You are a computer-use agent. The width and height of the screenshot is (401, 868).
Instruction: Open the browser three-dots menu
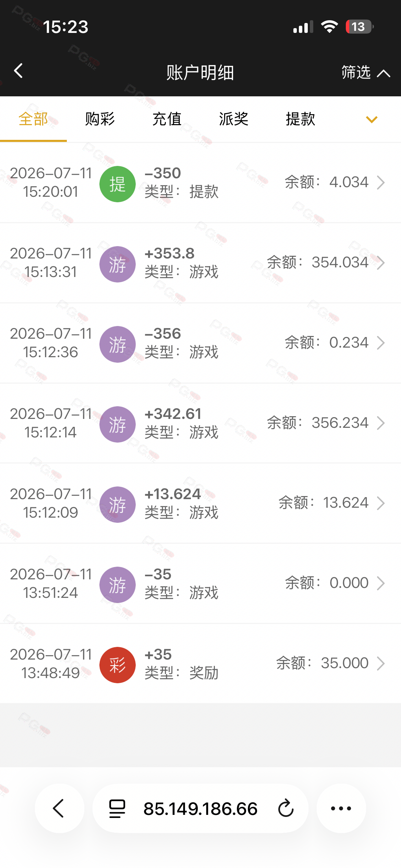[x=341, y=808]
